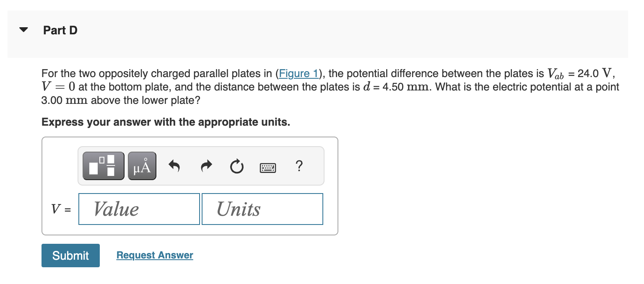The width and height of the screenshot is (644, 284).
Task: Click the Part D disclosure triangle
Action: (23, 29)
